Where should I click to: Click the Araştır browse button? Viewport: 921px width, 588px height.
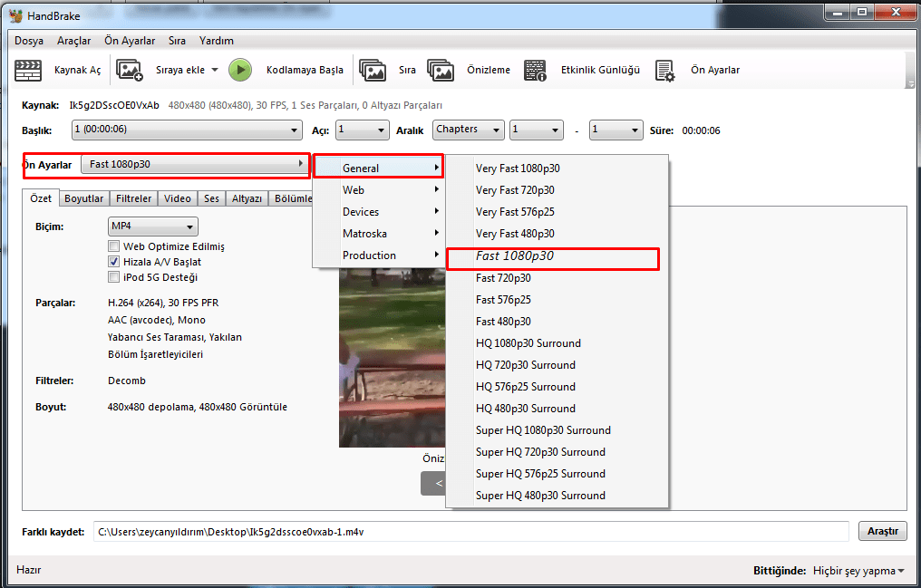coord(882,531)
